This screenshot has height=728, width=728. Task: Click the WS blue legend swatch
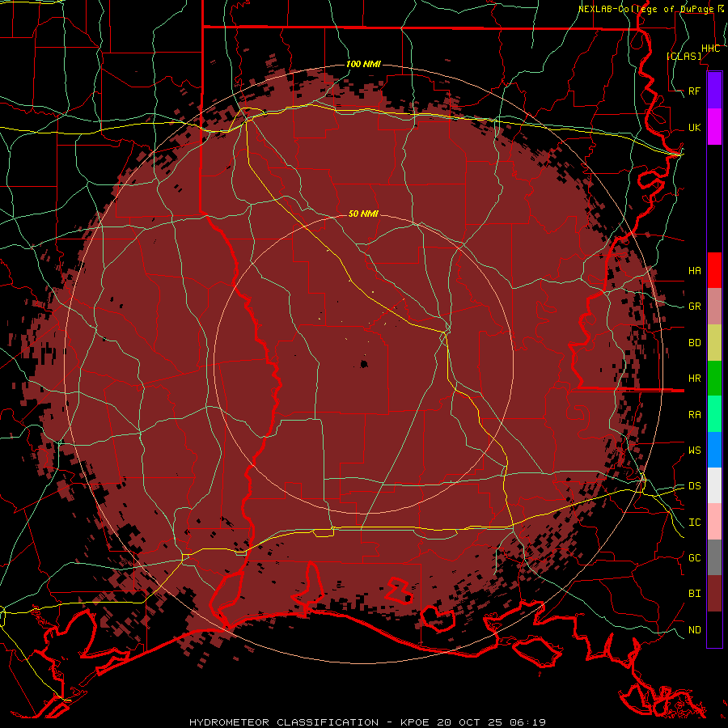[714, 450]
